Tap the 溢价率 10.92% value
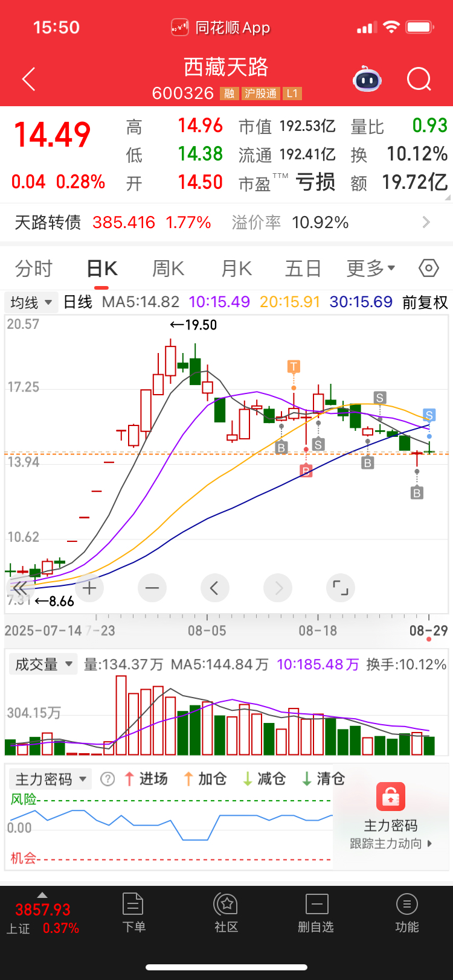Screen dimensions: 453x980 coord(320,222)
